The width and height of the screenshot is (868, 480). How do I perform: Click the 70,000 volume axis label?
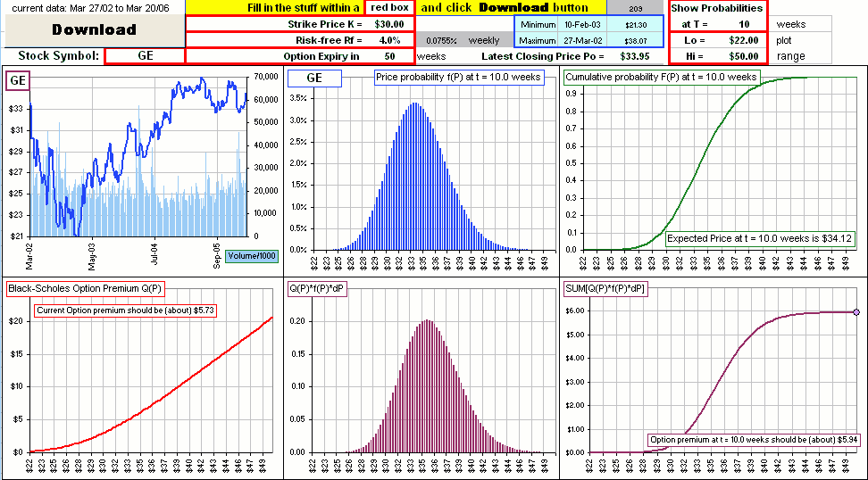(x=264, y=77)
